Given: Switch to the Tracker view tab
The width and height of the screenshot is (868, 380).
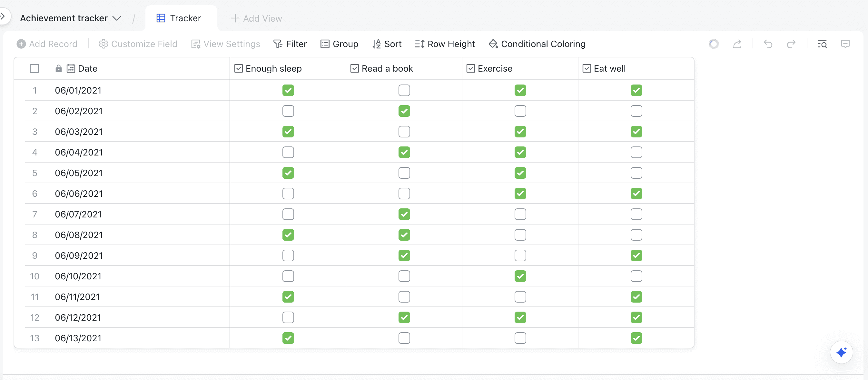Looking at the screenshot, I should tap(179, 18).
